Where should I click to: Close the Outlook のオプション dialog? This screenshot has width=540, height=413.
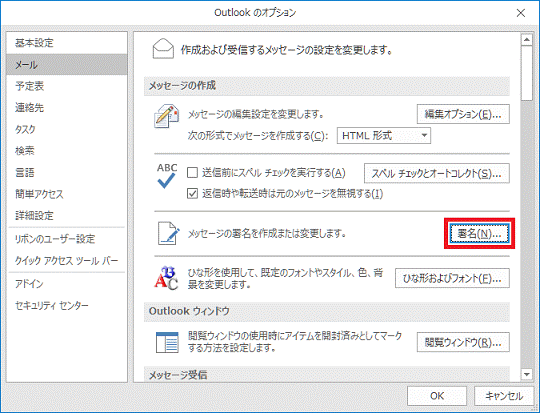[x=521, y=13]
